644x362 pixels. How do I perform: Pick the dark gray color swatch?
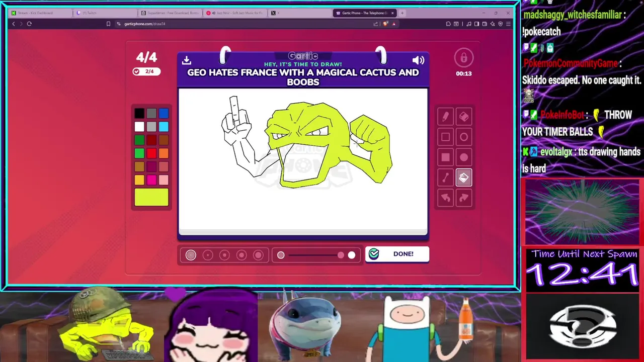[x=151, y=114]
